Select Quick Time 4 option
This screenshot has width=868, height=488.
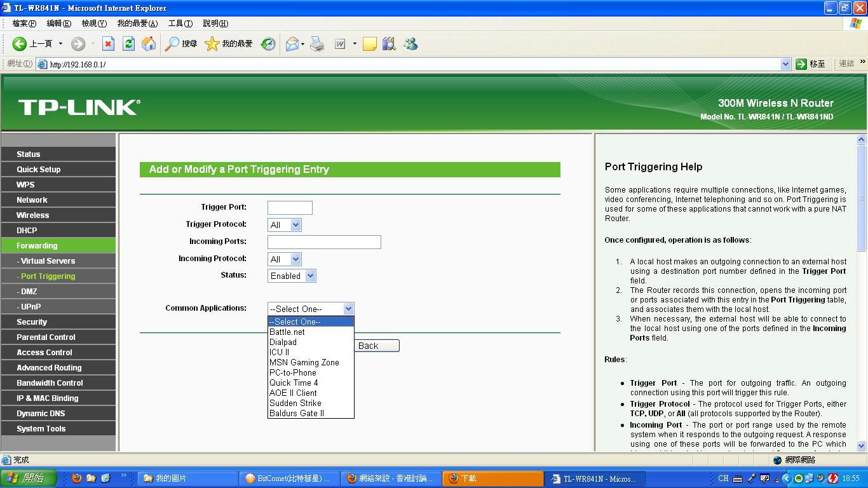311,383
